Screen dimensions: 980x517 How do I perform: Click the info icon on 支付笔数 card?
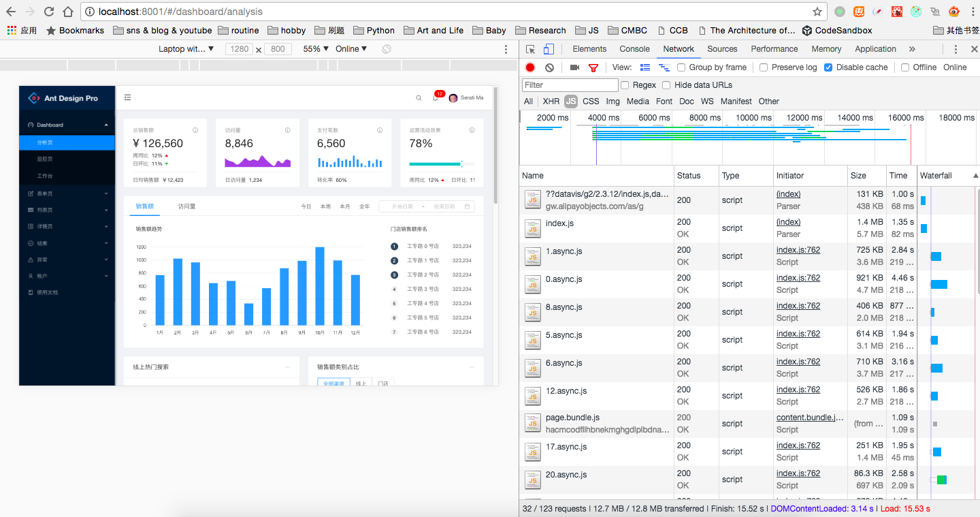(380, 130)
